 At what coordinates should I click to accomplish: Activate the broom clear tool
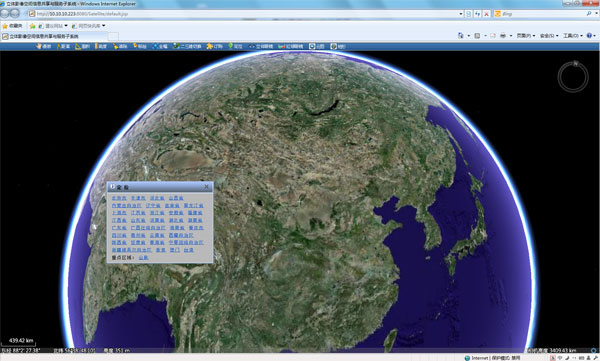click(x=120, y=46)
